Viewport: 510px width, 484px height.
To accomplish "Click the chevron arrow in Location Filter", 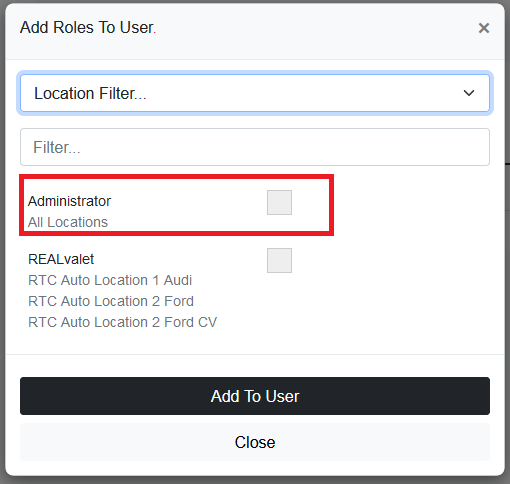I will (x=469, y=93).
